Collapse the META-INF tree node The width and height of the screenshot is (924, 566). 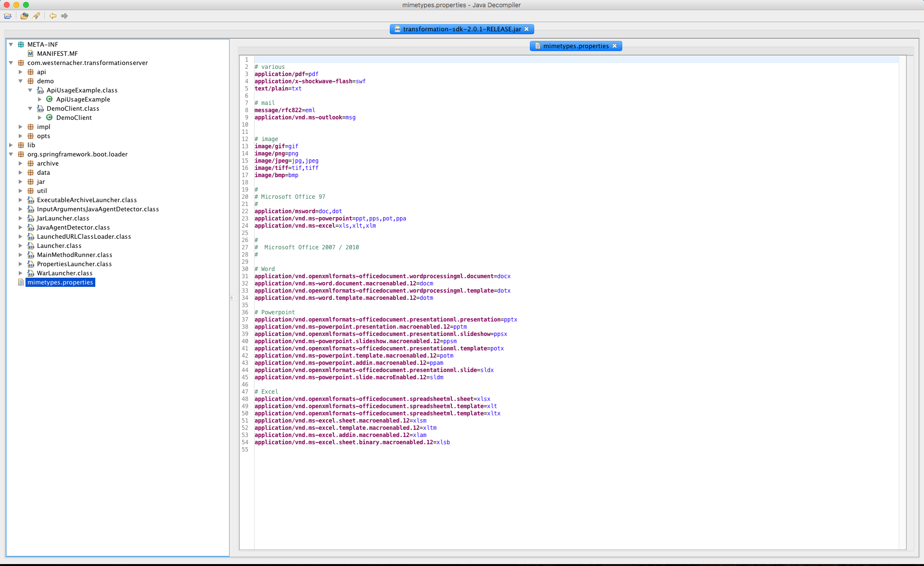pyautogui.click(x=11, y=44)
